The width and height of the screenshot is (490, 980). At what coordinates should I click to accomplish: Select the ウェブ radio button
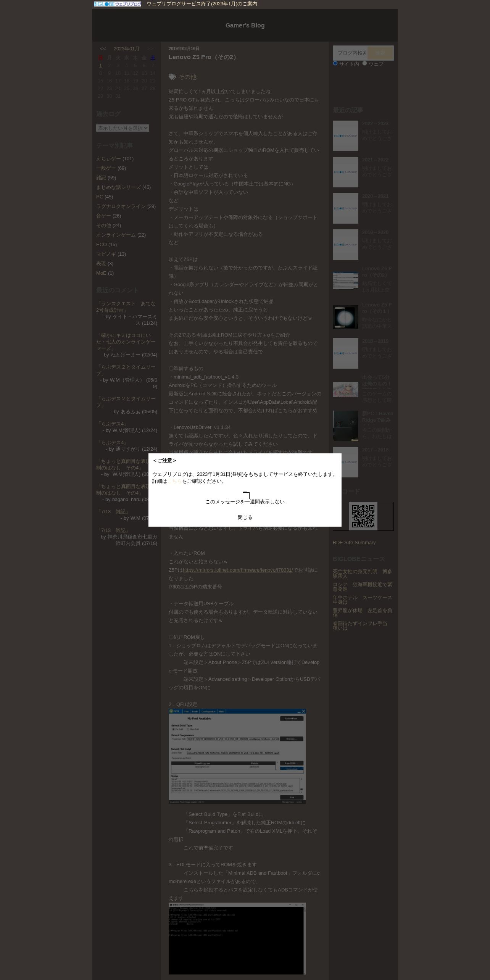coord(364,63)
